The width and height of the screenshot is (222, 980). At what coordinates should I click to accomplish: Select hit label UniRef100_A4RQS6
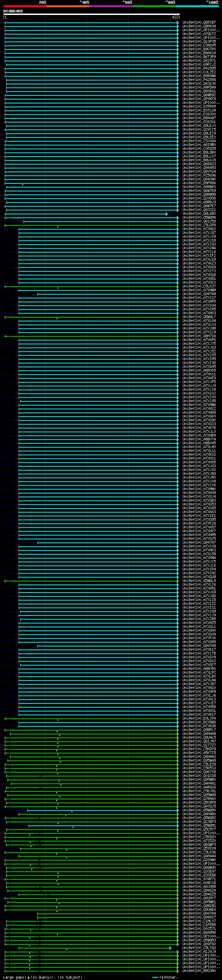point(199,787)
